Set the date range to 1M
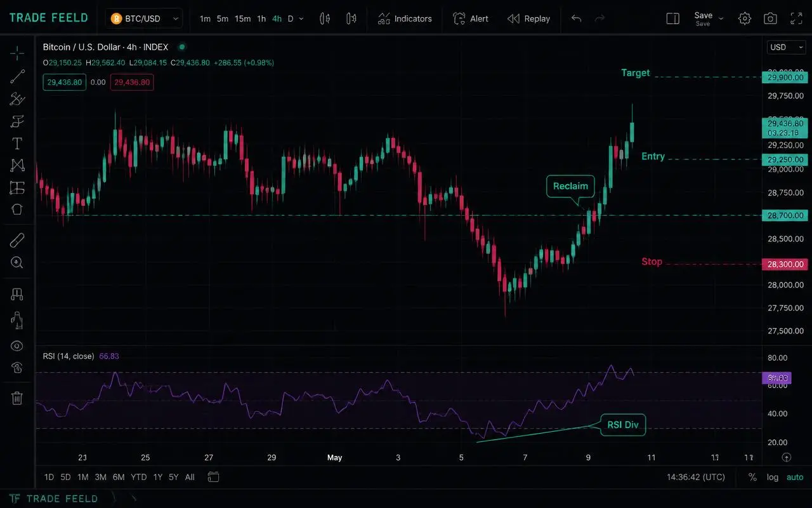 (x=82, y=477)
